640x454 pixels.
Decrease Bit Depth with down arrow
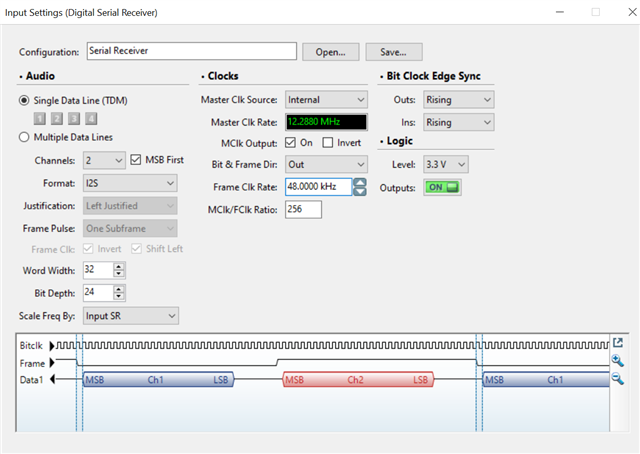(118, 296)
